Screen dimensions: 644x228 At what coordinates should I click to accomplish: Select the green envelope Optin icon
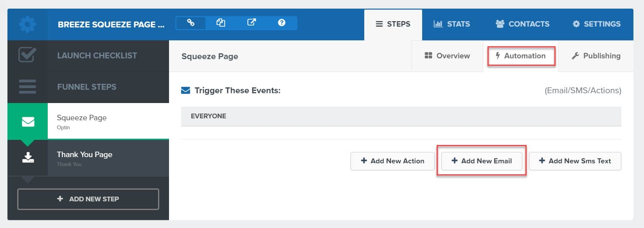tap(28, 121)
